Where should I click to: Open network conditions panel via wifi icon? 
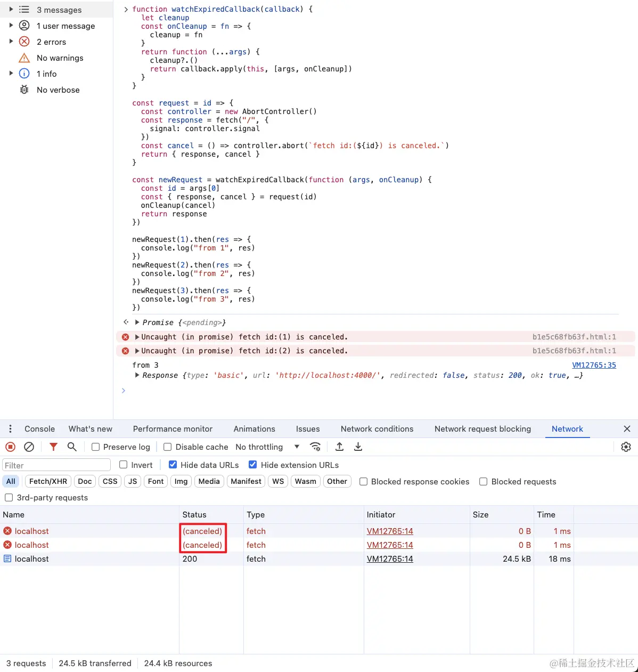click(315, 447)
